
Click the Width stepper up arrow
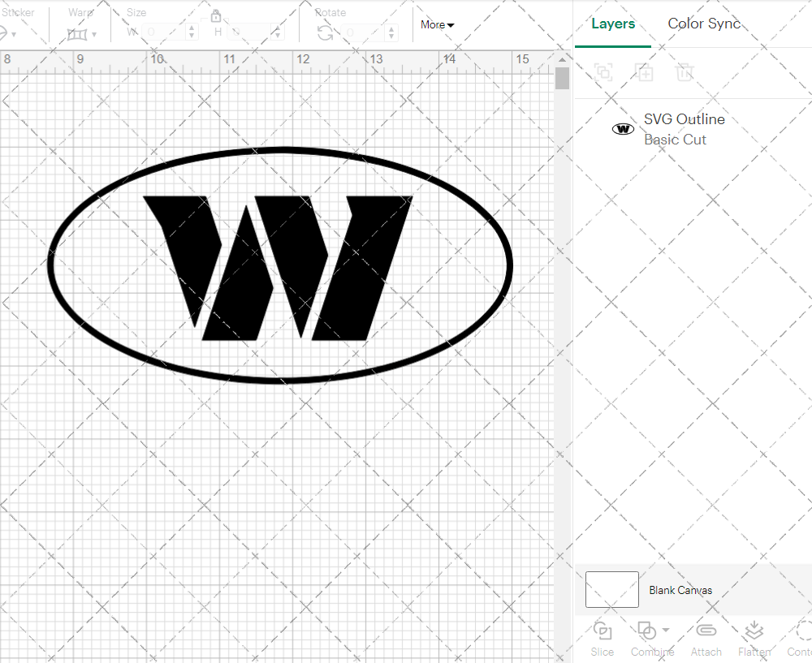[192, 28]
